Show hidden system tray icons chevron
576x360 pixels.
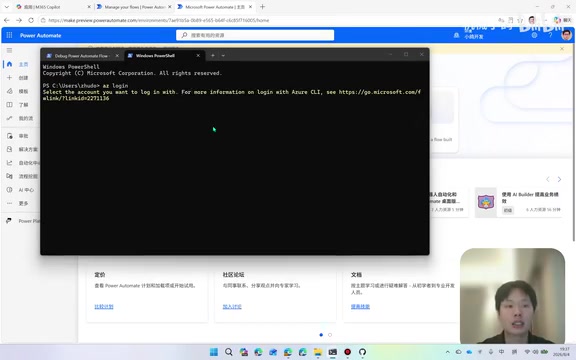[447, 352]
